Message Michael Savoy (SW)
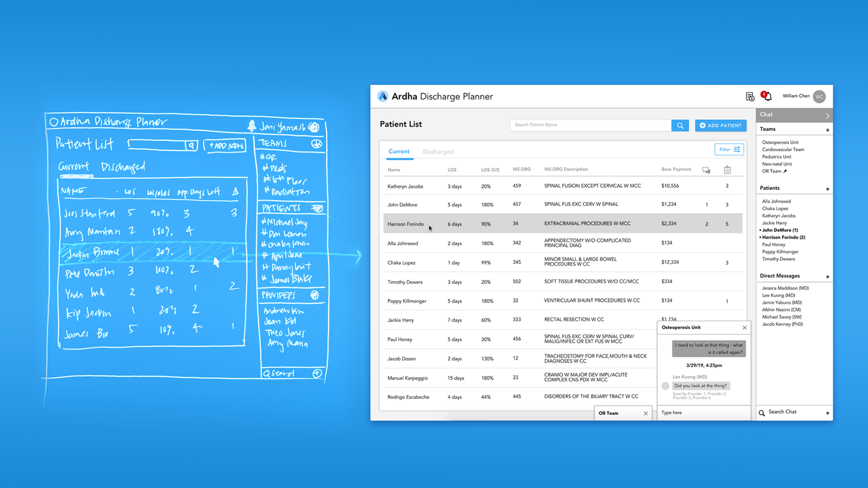 pos(782,317)
